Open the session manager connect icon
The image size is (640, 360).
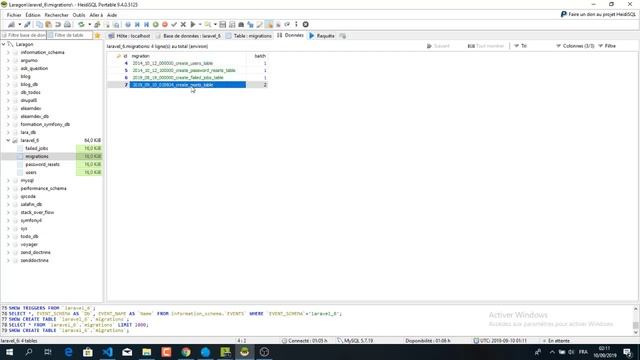(x=11, y=24)
